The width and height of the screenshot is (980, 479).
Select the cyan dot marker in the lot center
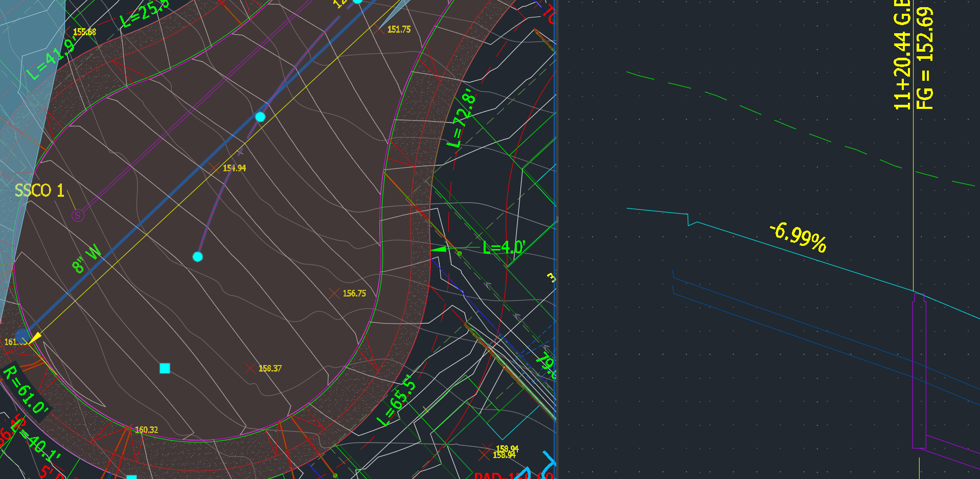click(x=197, y=257)
